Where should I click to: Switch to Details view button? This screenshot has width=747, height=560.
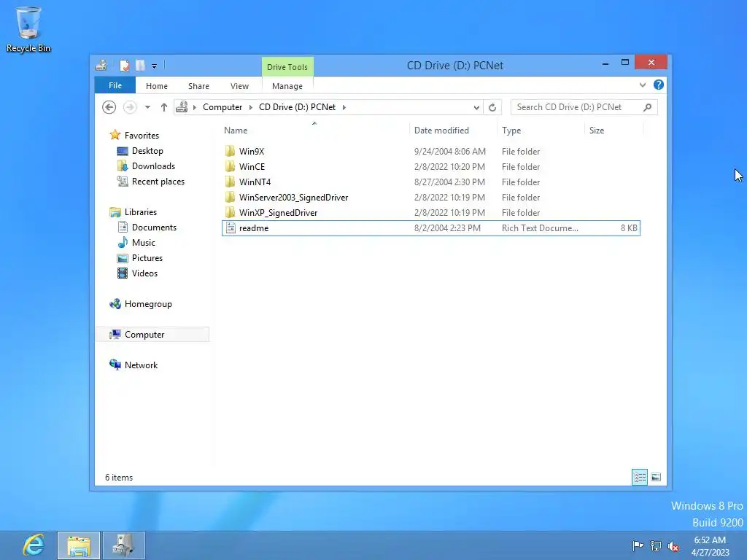(640, 477)
